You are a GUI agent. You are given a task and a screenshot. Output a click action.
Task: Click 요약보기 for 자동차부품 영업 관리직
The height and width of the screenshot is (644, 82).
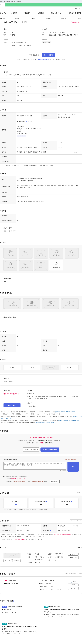pos(73,585)
